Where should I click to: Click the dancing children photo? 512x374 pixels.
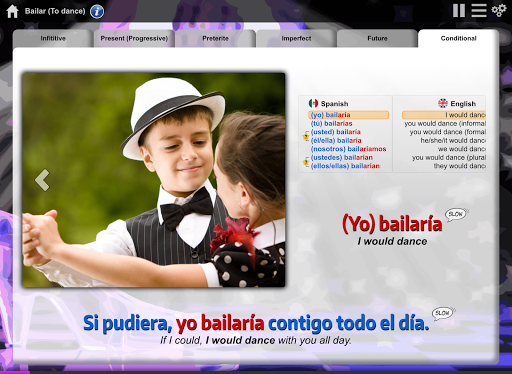(x=154, y=180)
